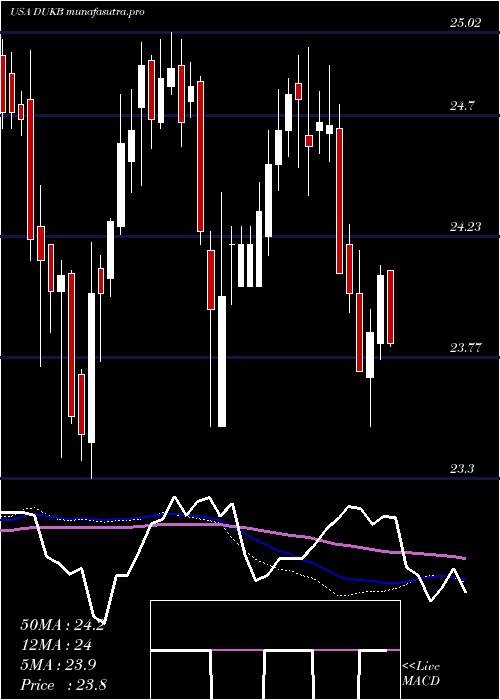Click the 24.23 price level label
Viewport: 500px width, 700px height.
(466, 227)
